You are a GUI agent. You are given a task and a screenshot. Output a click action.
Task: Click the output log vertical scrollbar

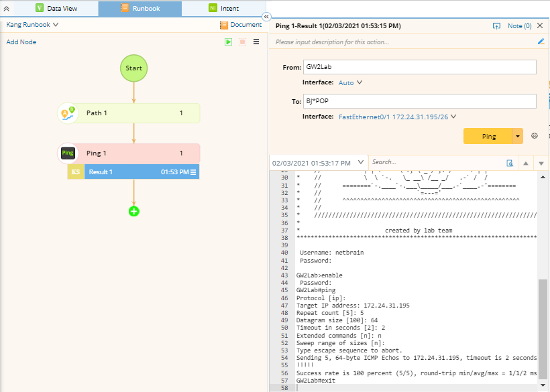[x=543, y=328]
